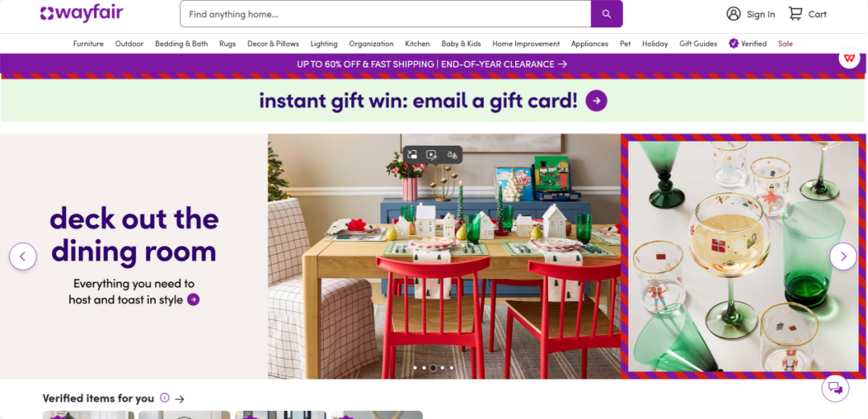Focus the Find anything home search field
Viewport: 868px width, 419px height.
tap(385, 14)
